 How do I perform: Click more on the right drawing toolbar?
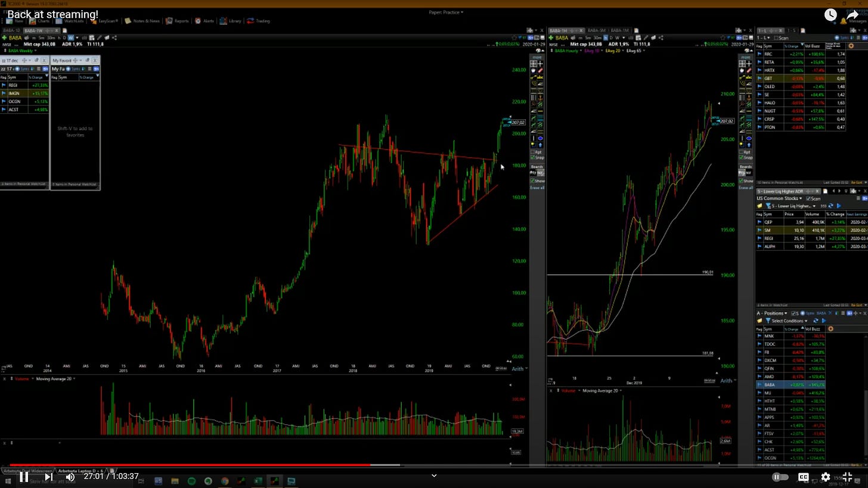coord(746,57)
